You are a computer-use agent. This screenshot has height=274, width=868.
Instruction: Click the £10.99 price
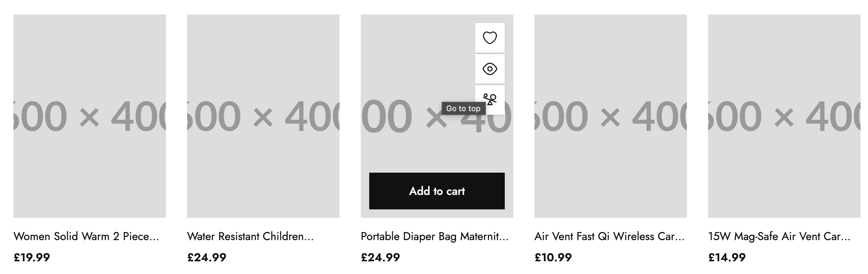[x=553, y=257]
